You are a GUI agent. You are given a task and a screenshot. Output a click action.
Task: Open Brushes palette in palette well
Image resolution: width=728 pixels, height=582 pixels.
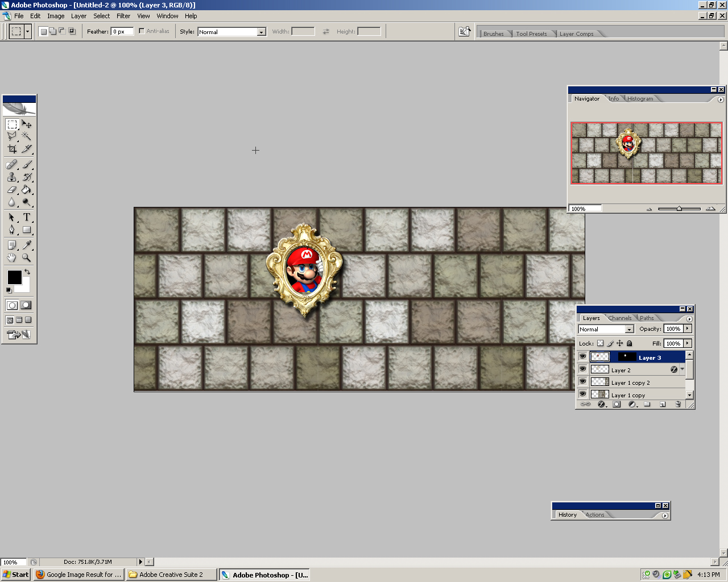click(x=494, y=34)
